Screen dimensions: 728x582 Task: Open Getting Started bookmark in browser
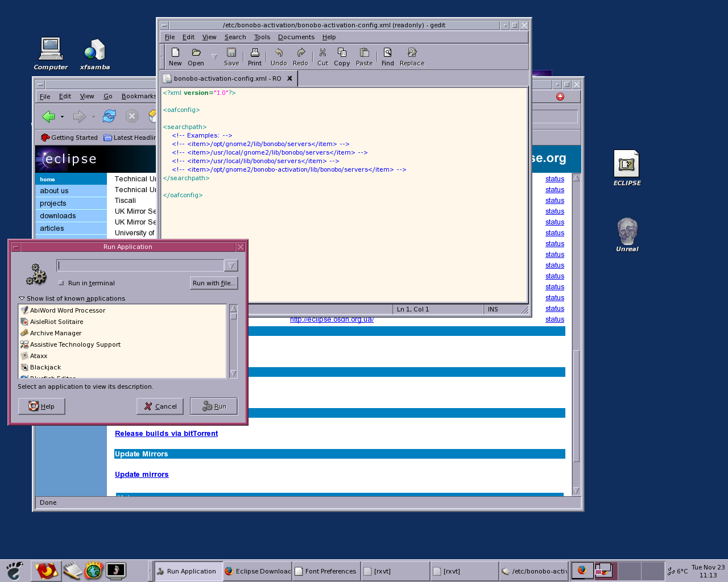(x=69, y=138)
